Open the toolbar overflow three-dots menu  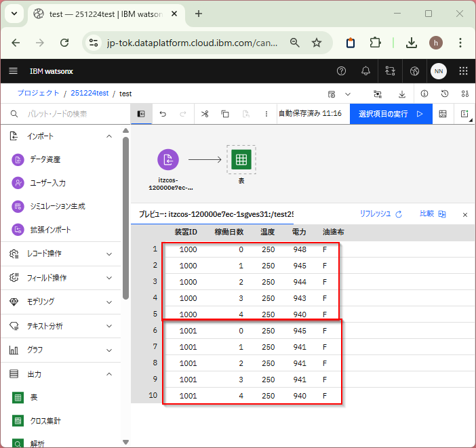click(x=266, y=114)
